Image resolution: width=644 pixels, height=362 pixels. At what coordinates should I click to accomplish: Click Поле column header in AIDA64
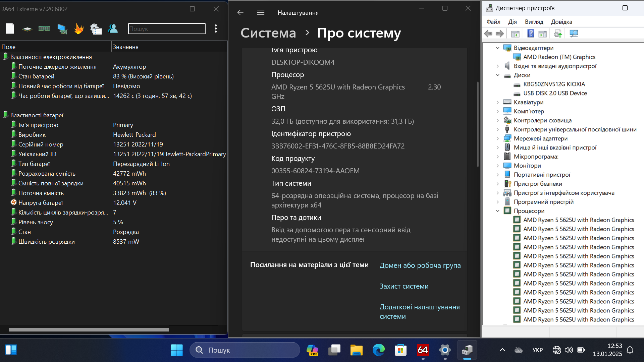coord(55,47)
